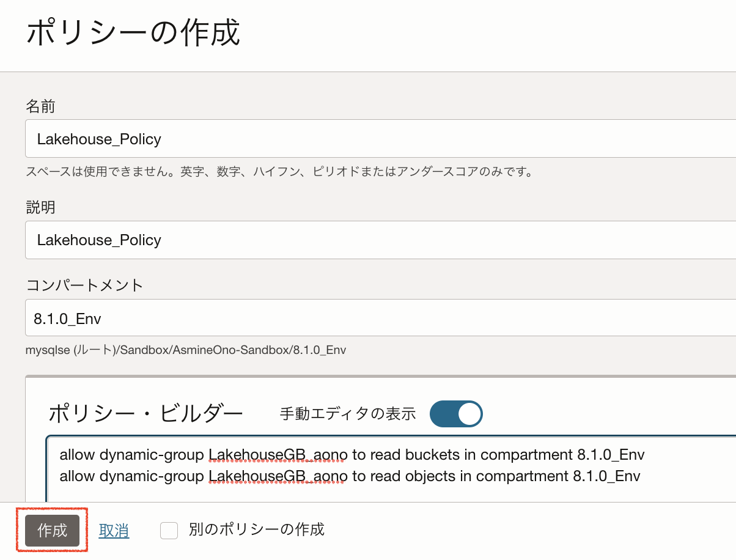The image size is (736, 560).
Task: Turn off the 手動エディタの表示 toggle switch
Action: tap(456, 414)
